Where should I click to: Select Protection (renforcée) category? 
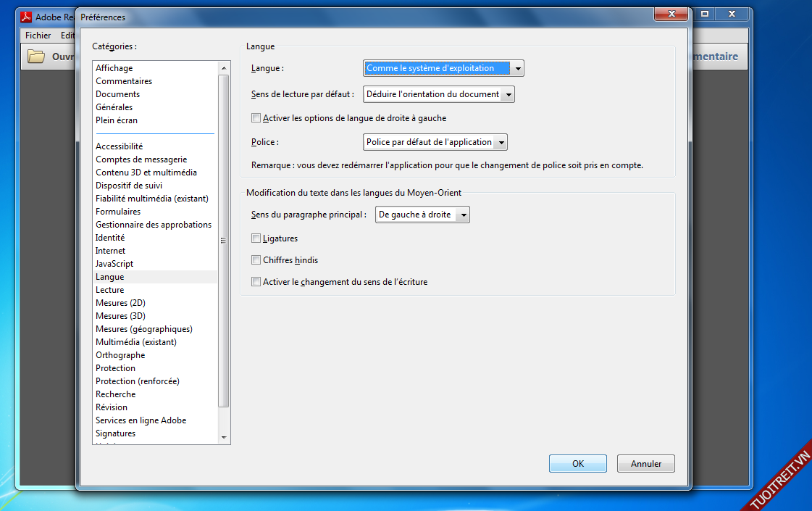(x=138, y=381)
